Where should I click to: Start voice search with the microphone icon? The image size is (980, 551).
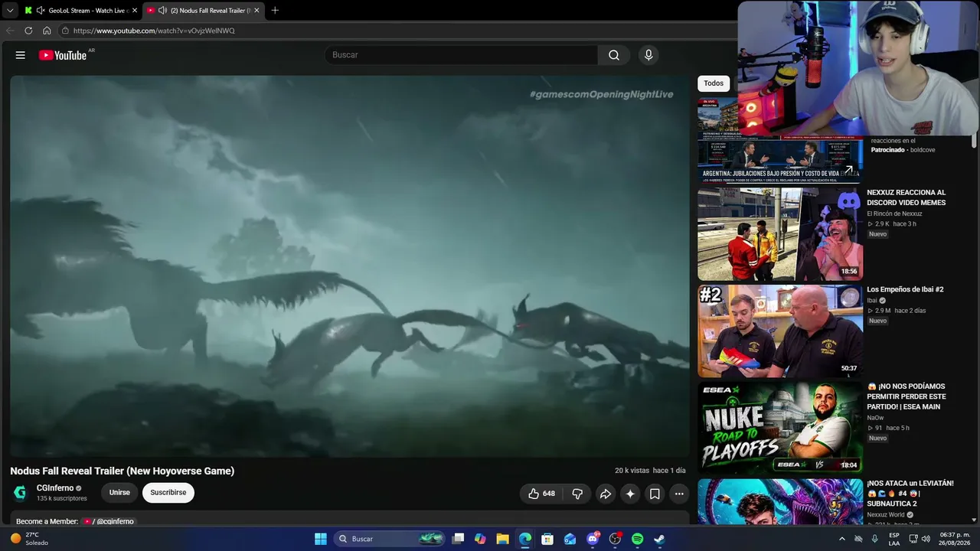click(x=648, y=55)
